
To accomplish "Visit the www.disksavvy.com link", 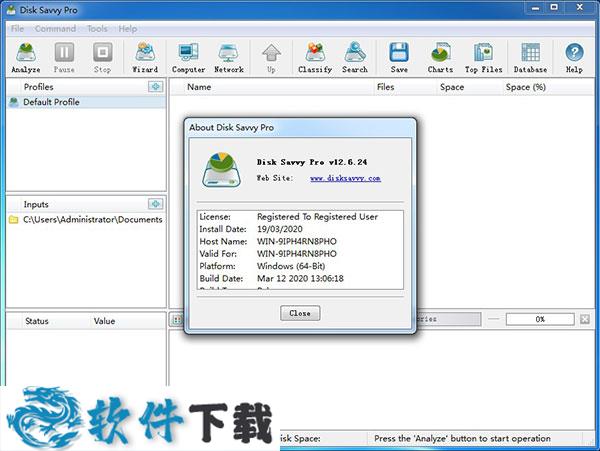I will [x=345, y=178].
